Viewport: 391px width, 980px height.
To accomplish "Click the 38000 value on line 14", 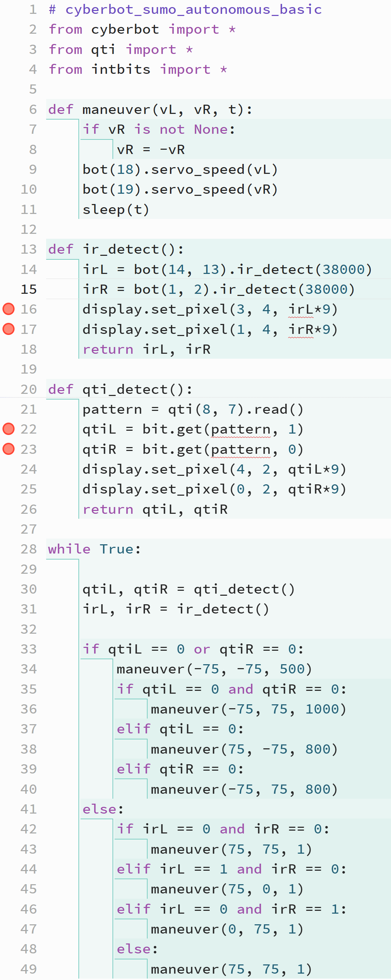I will pyautogui.click(x=343, y=269).
